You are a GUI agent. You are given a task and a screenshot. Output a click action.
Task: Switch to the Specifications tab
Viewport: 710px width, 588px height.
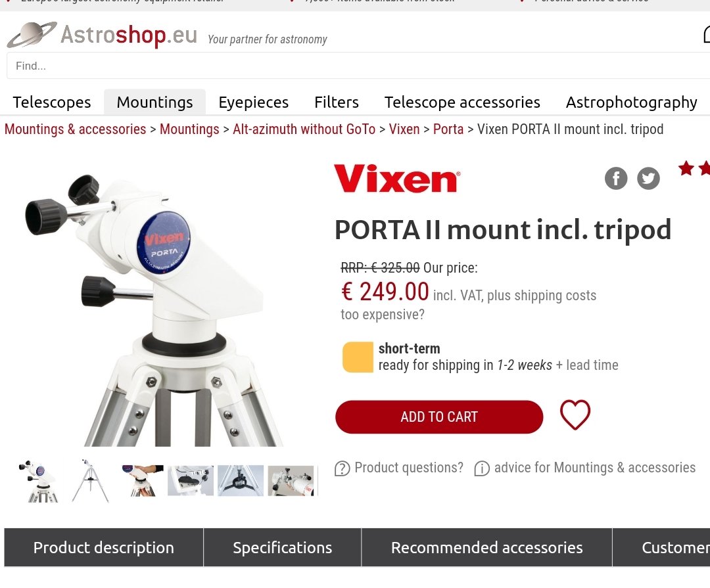[x=283, y=548]
